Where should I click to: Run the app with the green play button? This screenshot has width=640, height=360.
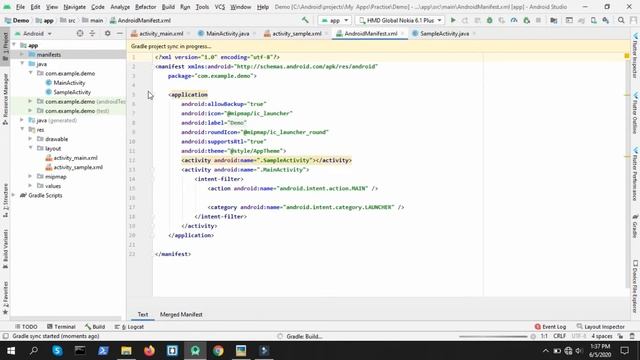coord(453,20)
